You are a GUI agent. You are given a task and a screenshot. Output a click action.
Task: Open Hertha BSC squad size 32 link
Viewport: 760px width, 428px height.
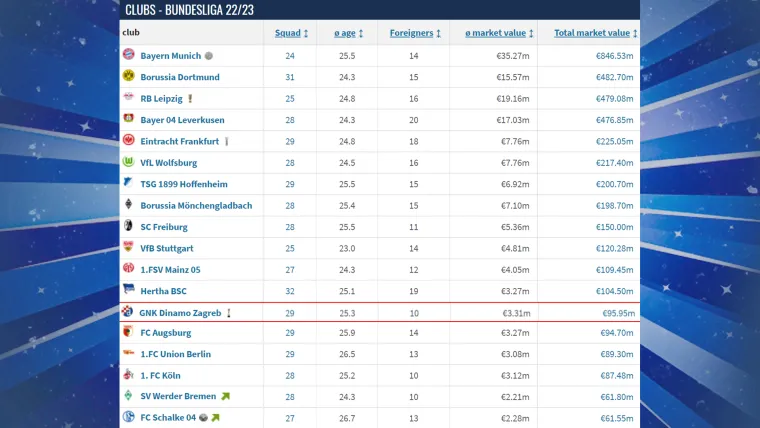(x=290, y=291)
